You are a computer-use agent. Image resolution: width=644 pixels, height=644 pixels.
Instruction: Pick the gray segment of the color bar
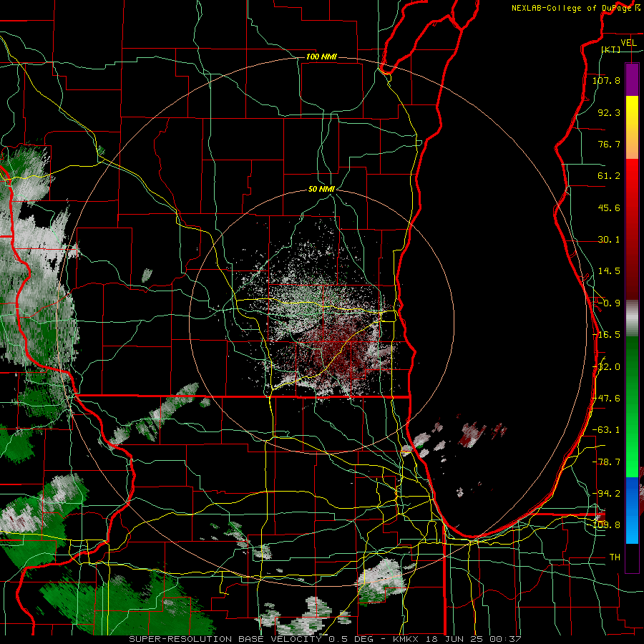pyautogui.click(x=632, y=318)
